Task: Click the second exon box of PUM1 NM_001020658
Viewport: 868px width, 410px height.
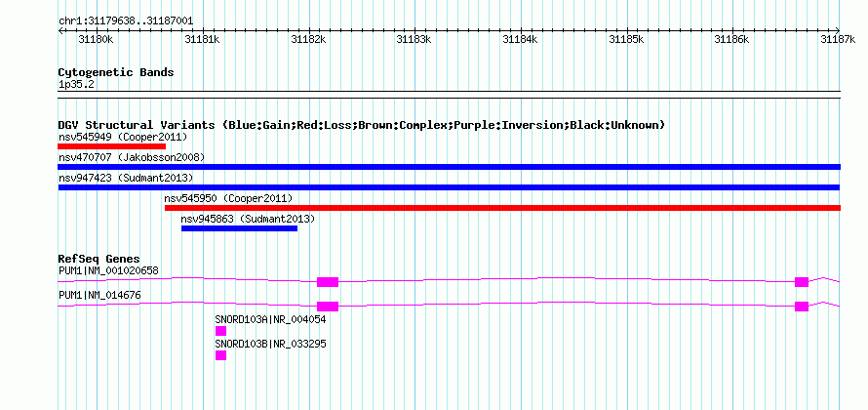Action: click(x=802, y=282)
